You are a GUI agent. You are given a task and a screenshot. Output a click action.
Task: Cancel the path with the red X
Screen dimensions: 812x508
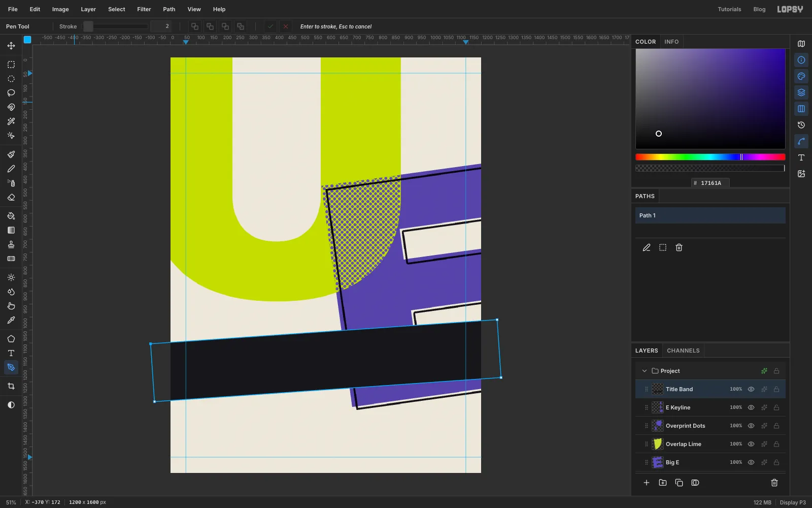coord(286,26)
